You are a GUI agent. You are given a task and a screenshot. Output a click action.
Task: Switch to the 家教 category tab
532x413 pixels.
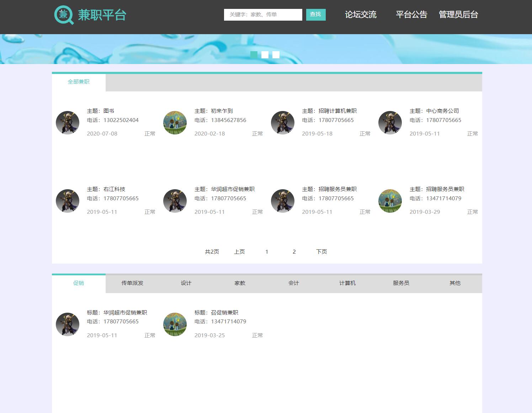(240, 283)
